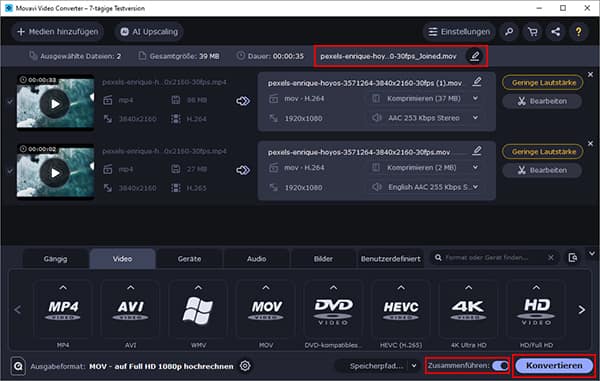Rename output of second video 30fps.mov
Viewport: 600px width, 381px height.
tap(477, 151)
